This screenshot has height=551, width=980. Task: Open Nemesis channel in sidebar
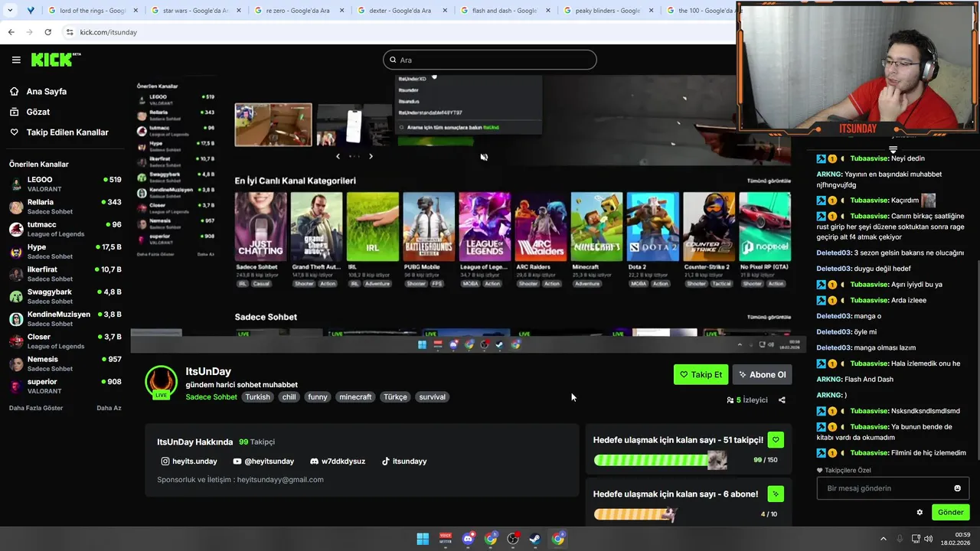pos(65,364)
